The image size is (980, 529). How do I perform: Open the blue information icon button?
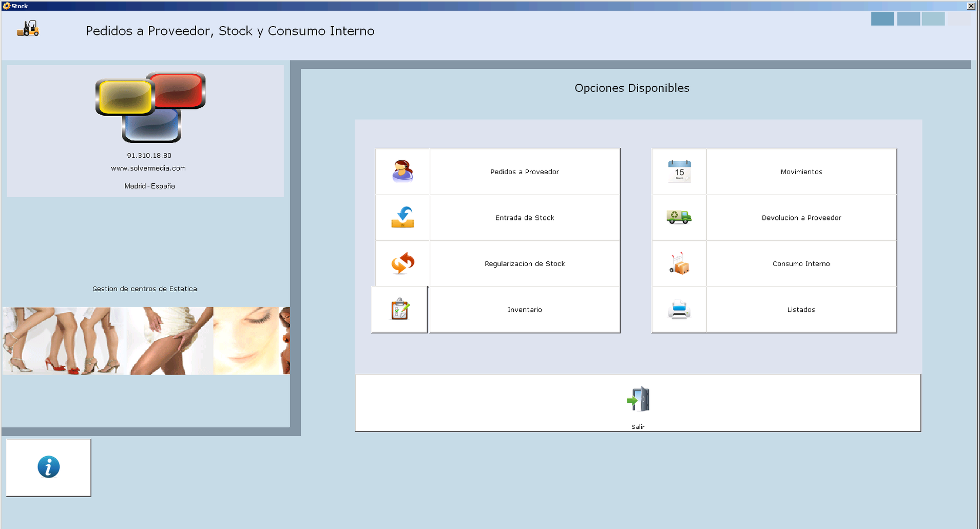click(49, 467)
